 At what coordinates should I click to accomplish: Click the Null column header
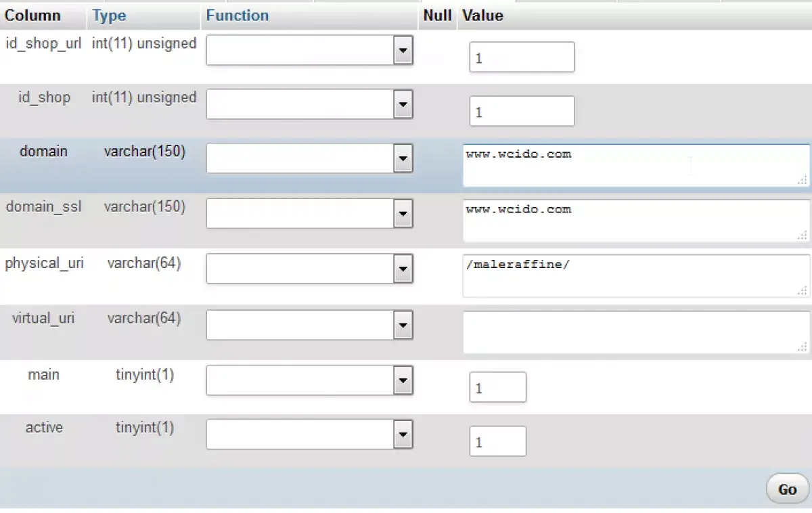[437, 16]
